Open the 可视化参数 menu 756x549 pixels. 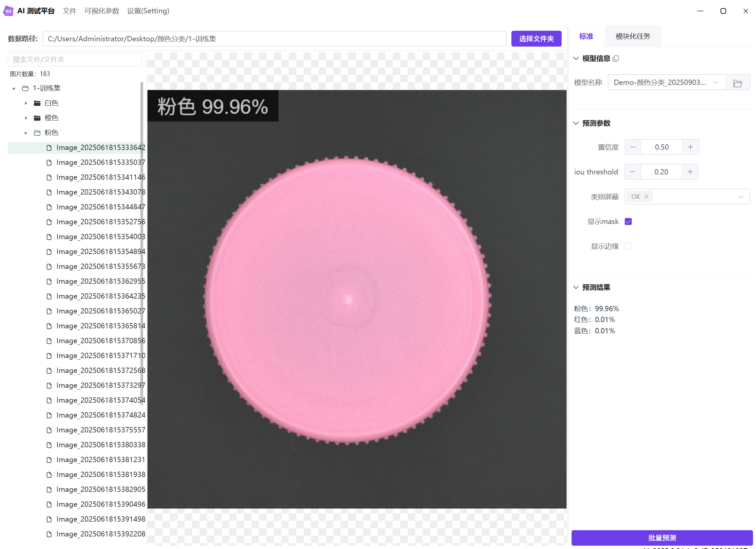point(102,11)
